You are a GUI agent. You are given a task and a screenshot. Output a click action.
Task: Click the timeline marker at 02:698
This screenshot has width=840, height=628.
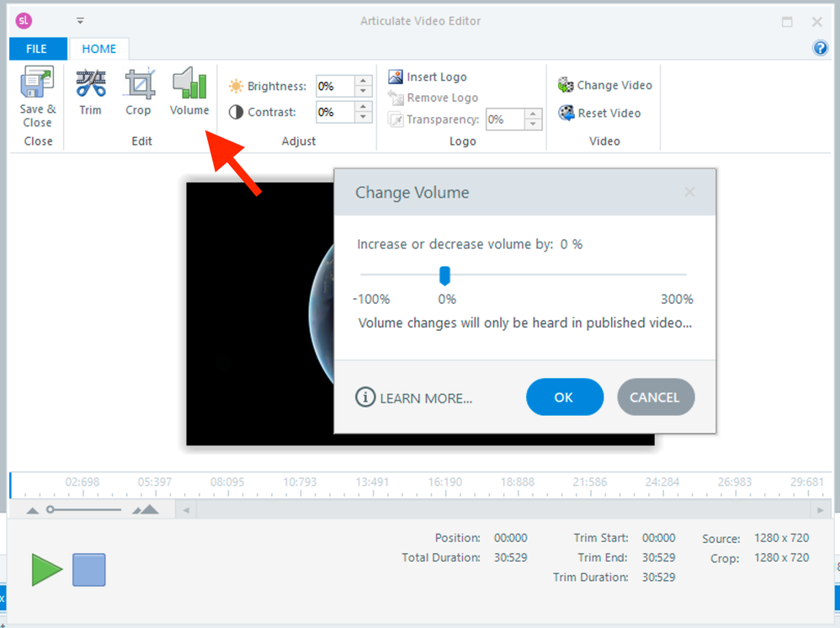click(82, 482)
